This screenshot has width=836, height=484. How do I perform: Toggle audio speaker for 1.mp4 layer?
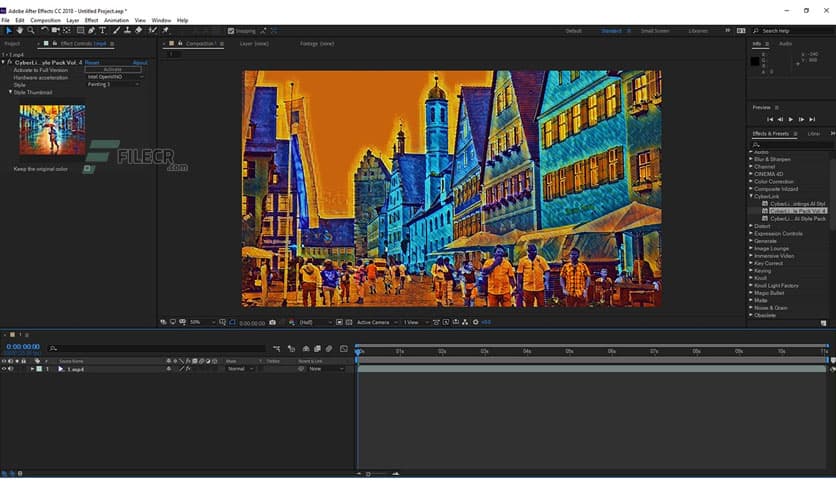click(x=11, y=369)
